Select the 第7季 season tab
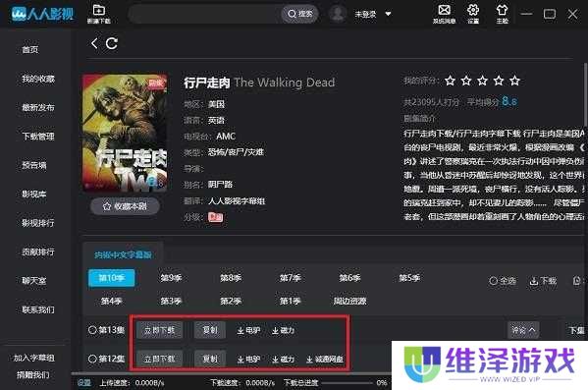Viewport: 588px width, 390px height. 291,278
